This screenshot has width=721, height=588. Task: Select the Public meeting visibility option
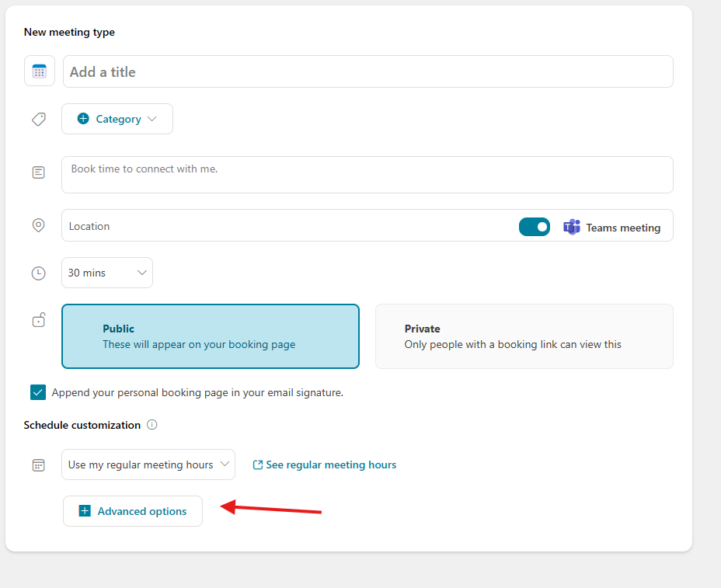[x=210, y=336]
